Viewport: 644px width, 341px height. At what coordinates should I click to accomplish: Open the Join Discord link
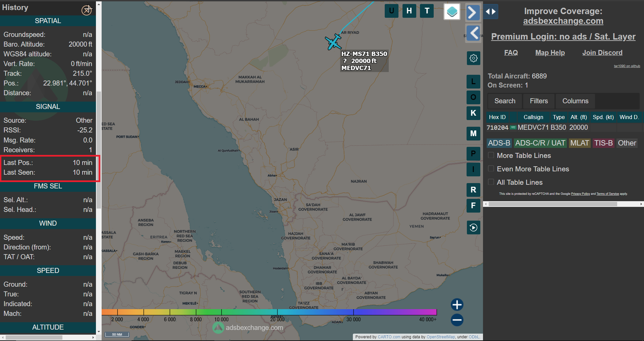tap(602, 53)
